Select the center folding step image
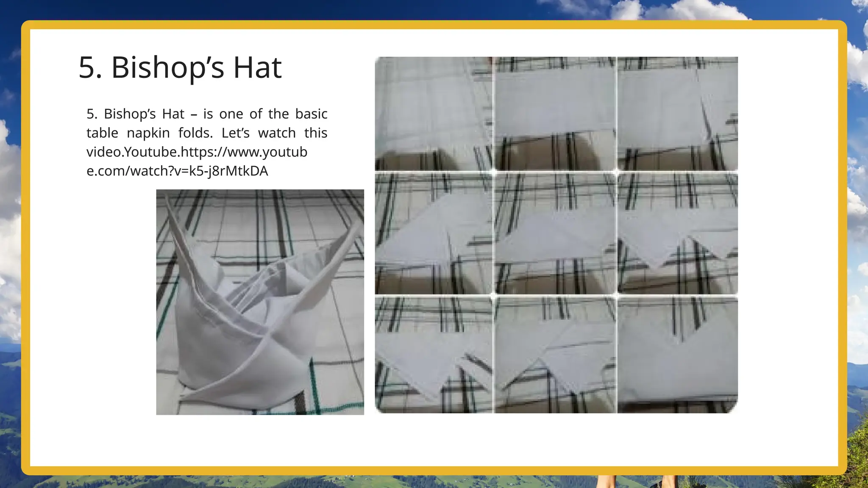This screenshot has width=868, height=488. [555, 233]
